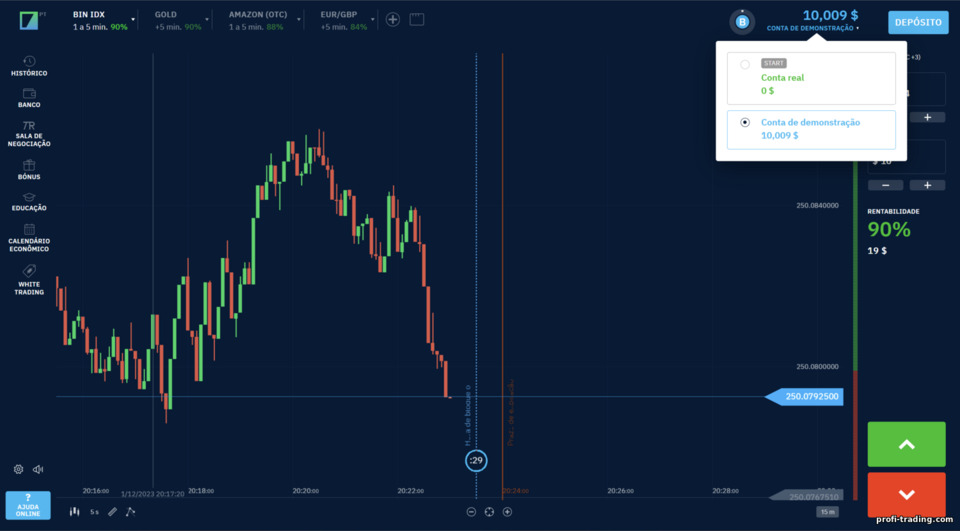
Task: Add a new asset tab with plus icon
Action: 392,20
